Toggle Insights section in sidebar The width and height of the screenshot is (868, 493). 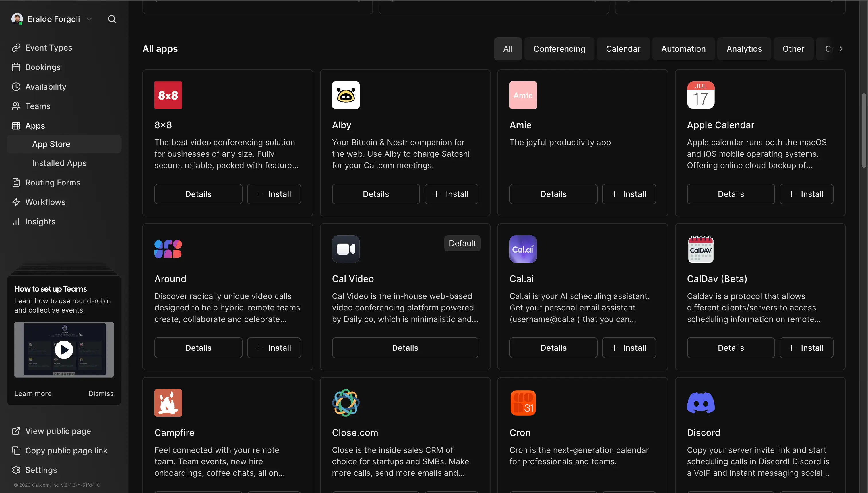40,221
